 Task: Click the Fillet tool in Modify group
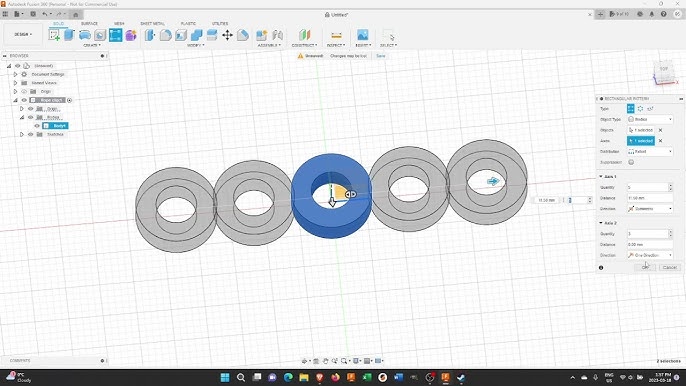click(x=165, y=35)
